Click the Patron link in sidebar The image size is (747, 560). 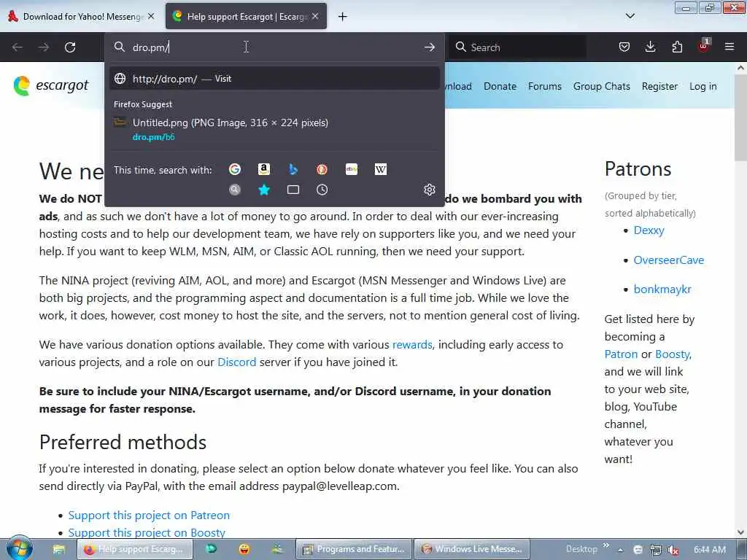[x=621, y=354]
